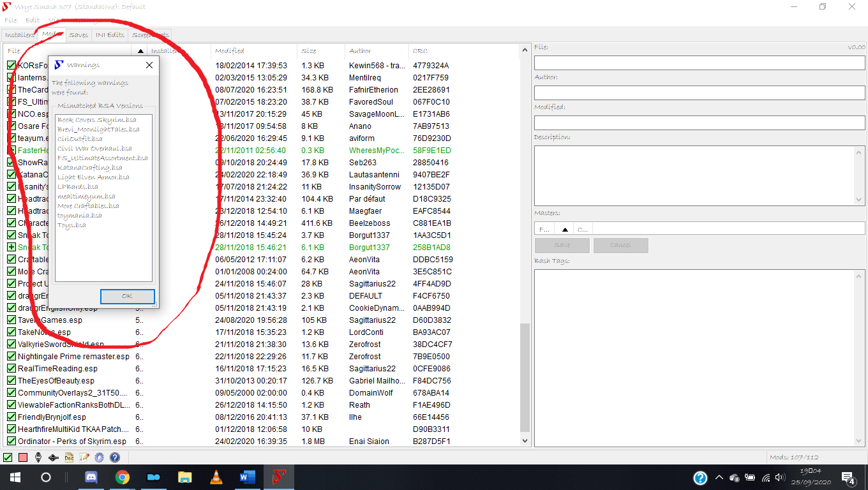Sort by the Author column header
The height and width of the screenshot is (490, 868).
[377, 50]
